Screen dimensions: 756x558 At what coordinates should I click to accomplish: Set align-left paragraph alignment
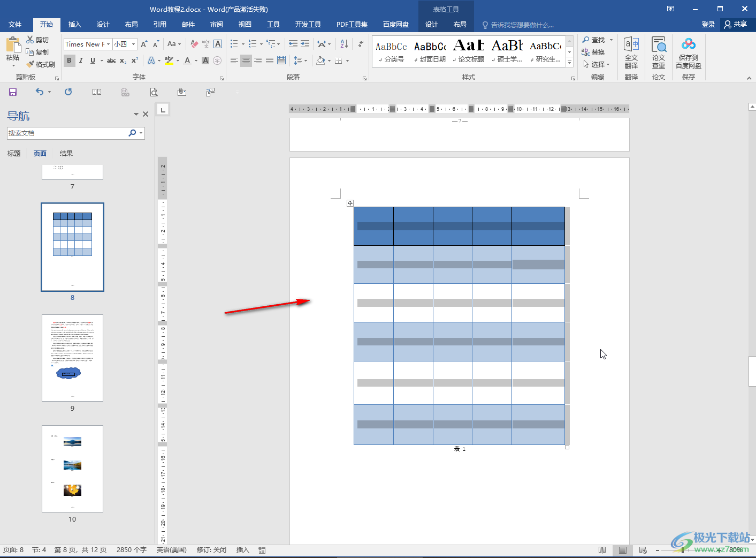234,61
